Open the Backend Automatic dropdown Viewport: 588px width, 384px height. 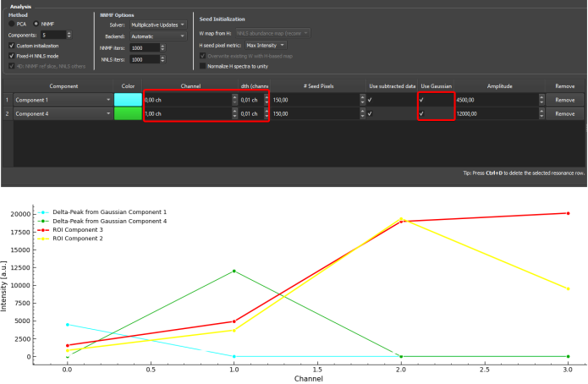pos(158,36)
